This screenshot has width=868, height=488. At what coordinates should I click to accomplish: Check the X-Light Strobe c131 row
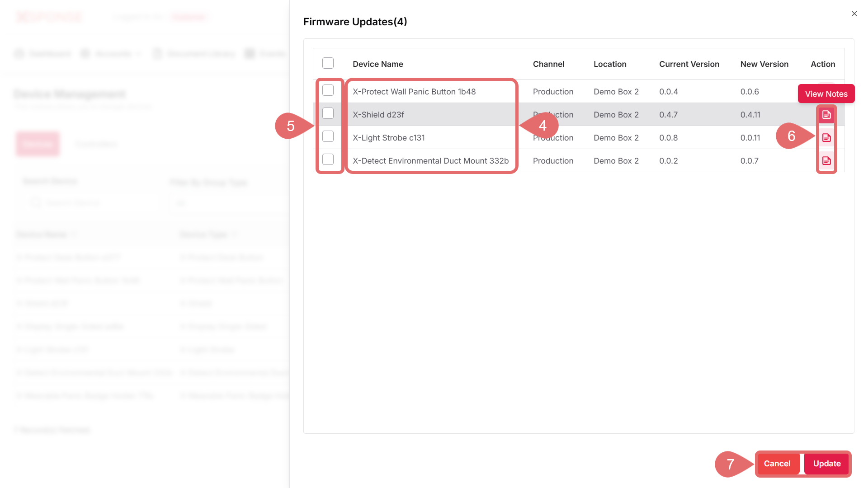(x=328, y=136)
